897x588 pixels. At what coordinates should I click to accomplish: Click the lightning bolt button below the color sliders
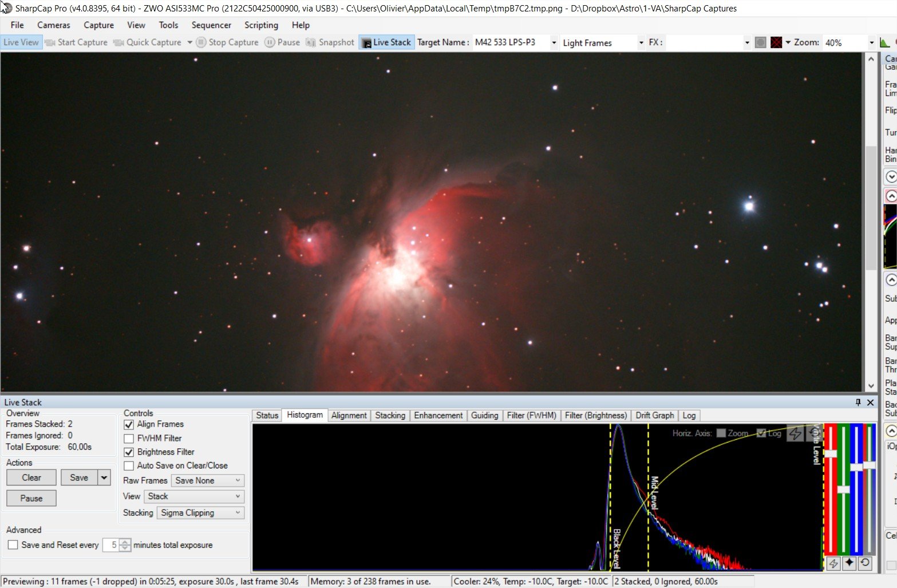833,563
